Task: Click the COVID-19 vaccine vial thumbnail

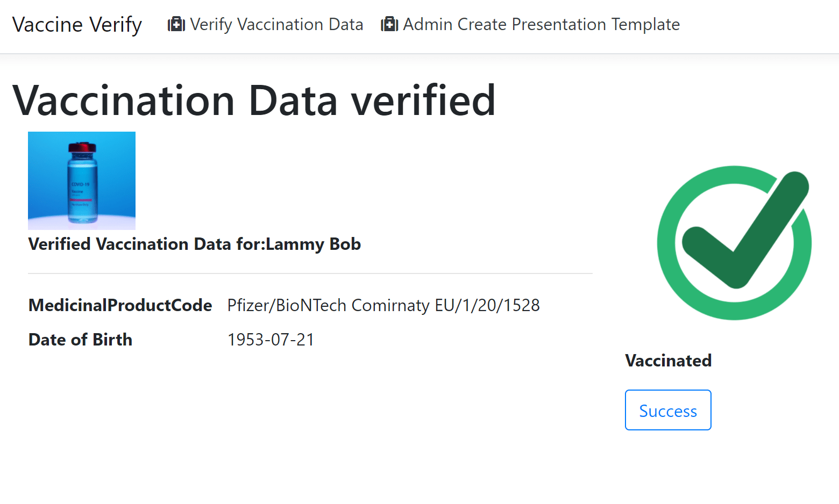Action: point(82,181)
